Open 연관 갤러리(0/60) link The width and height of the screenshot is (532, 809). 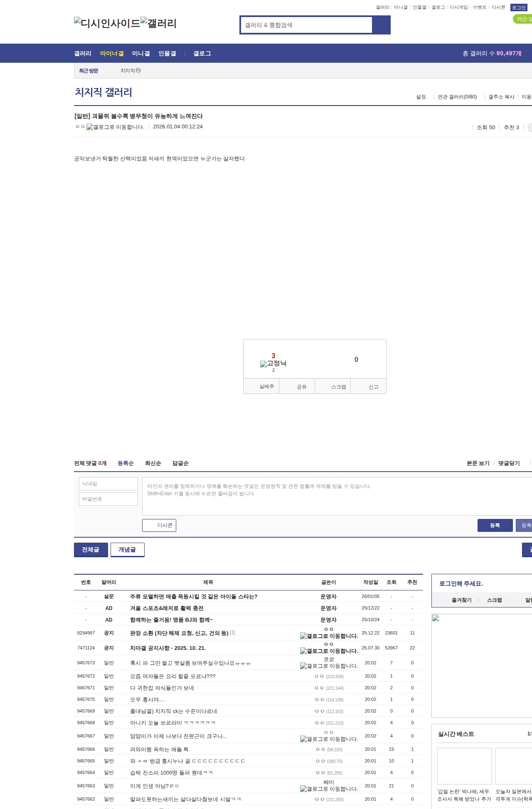point(457,97)
